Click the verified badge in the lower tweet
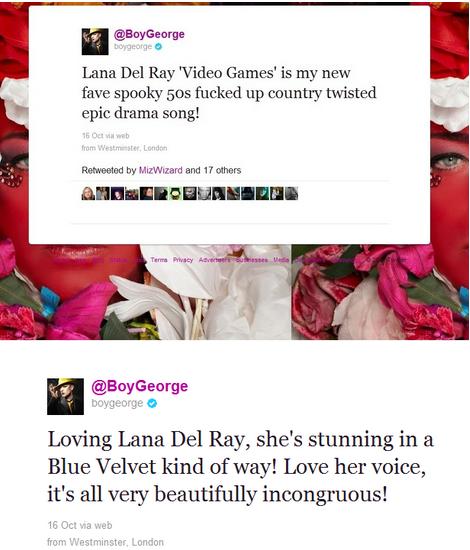Screen dimensions: 470x550 coord(152,404)
